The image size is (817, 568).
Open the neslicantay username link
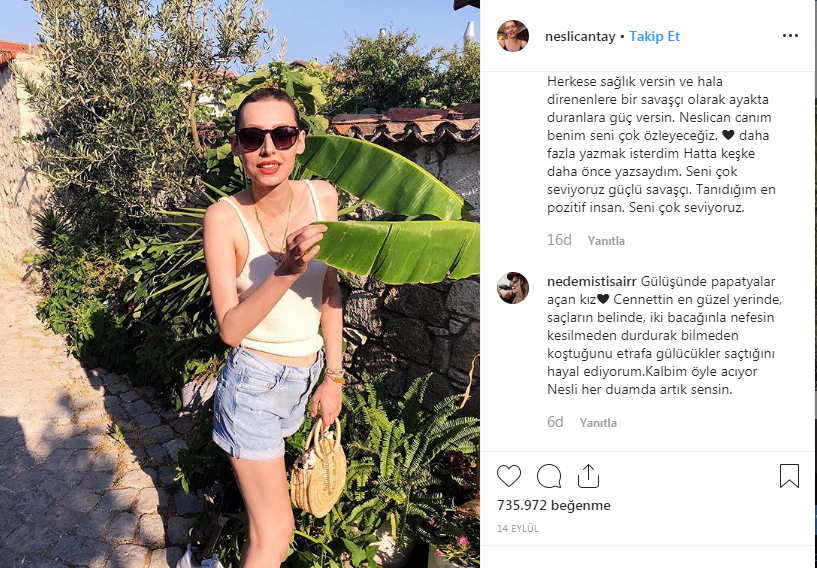[580, 36]
